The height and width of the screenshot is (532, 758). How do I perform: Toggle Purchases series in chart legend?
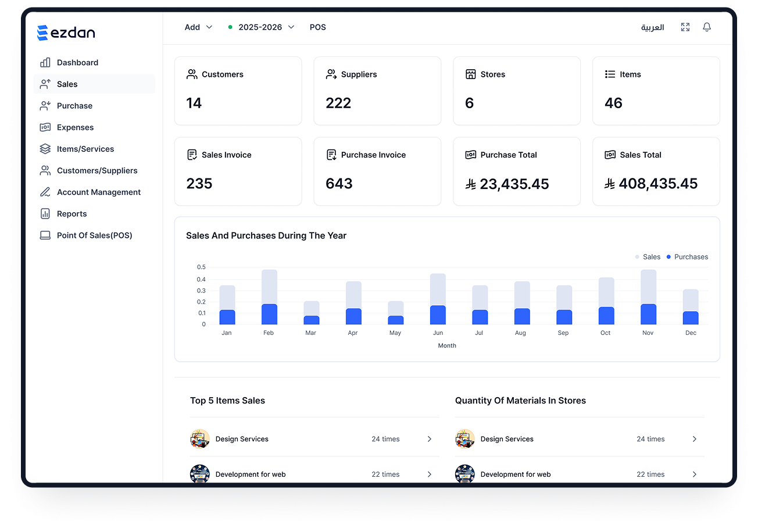(x=687, y=257)
